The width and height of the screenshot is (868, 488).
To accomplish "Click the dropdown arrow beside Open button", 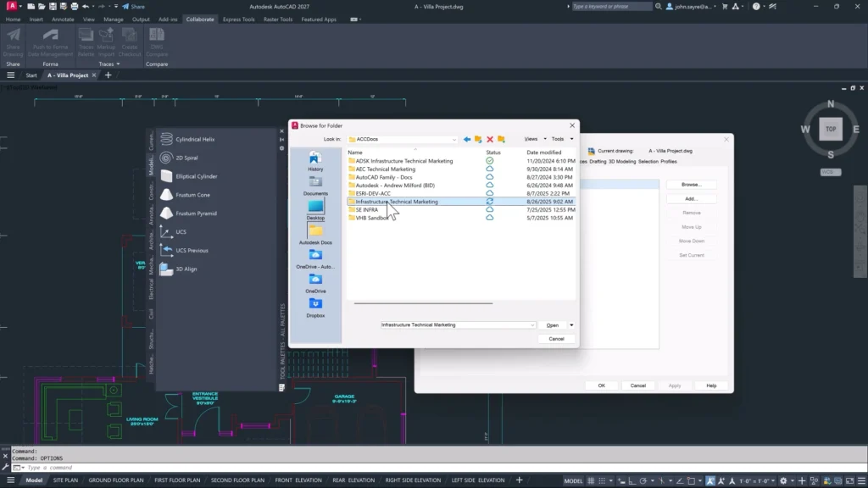I will point(571,325).
